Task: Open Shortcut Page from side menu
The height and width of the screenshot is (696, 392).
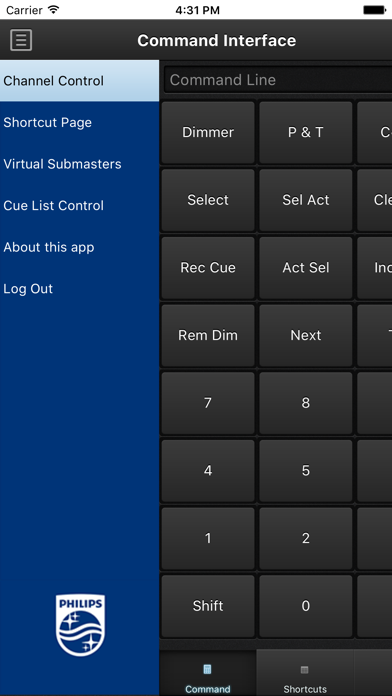Action: (79, 123)
